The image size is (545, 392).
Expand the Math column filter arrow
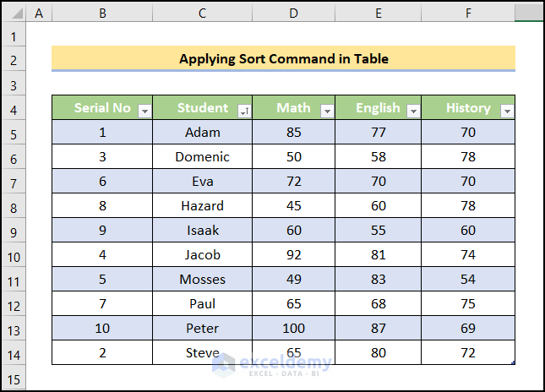pyautogui.click(x=326, y=111)
